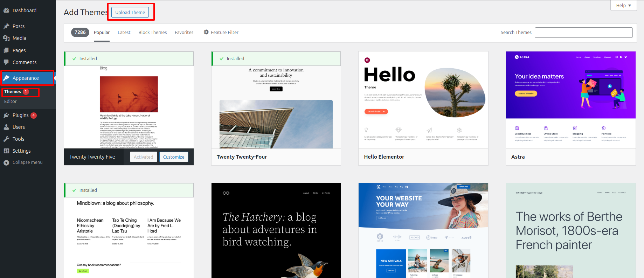Click Customize for Twenty Twenty-Five
The height and width of the screenshot is (278, 644).
[x=174, y=157]
